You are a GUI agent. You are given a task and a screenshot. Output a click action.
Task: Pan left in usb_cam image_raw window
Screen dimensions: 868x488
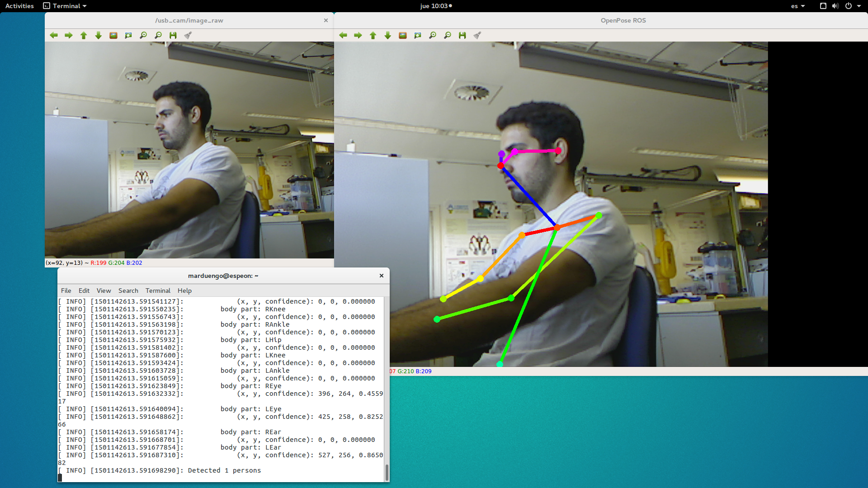[54, 35]
